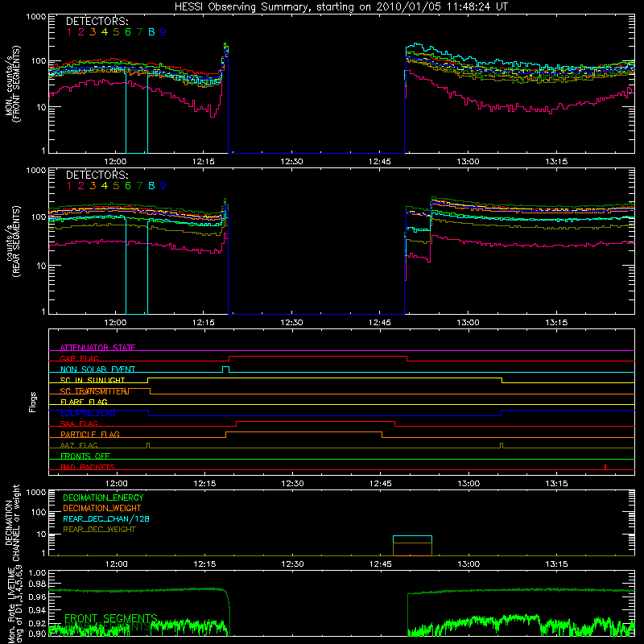Click the "DECIMATION CHANNEL or weight" vertical axis label

[13, 522]
